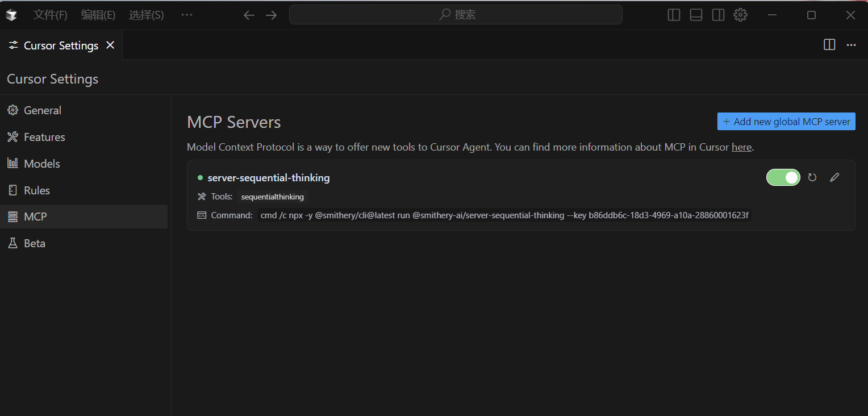Select the Features sidebar icon
Viewport: 868px width, 416px height.
point(12,136)
